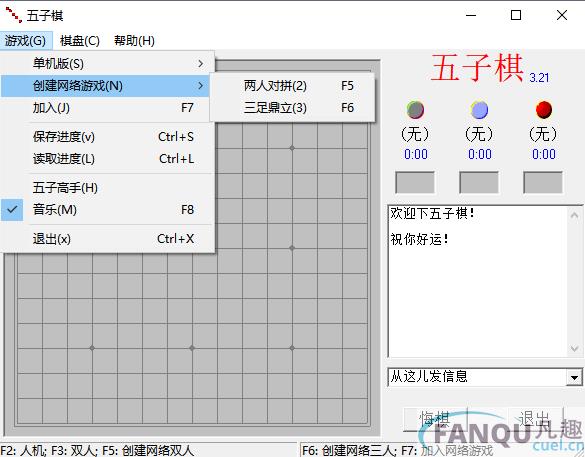Click the chat log scrollbar down arrow

coord(575,348)
